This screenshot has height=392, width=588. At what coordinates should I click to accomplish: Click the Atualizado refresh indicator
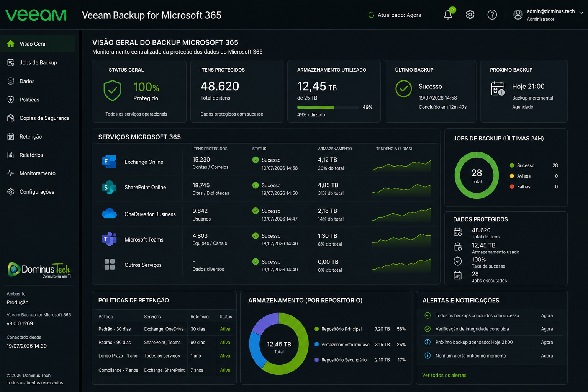[395, 15]
